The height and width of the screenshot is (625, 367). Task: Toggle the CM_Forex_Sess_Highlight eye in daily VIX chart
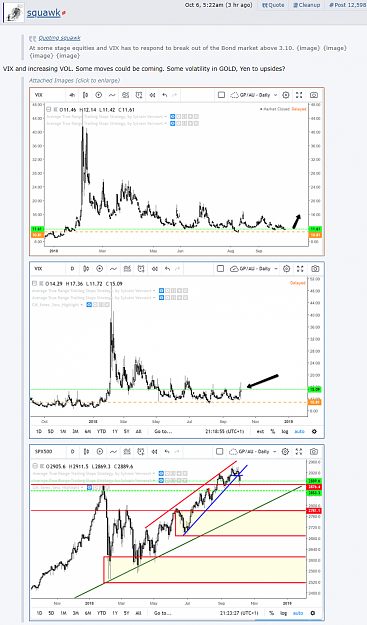[89, 305]
